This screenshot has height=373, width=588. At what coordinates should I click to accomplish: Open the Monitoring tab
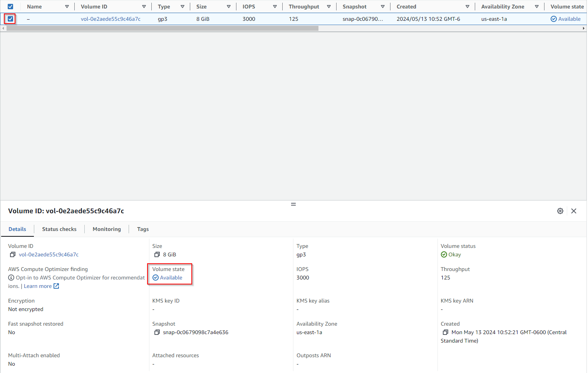[107, 229]
